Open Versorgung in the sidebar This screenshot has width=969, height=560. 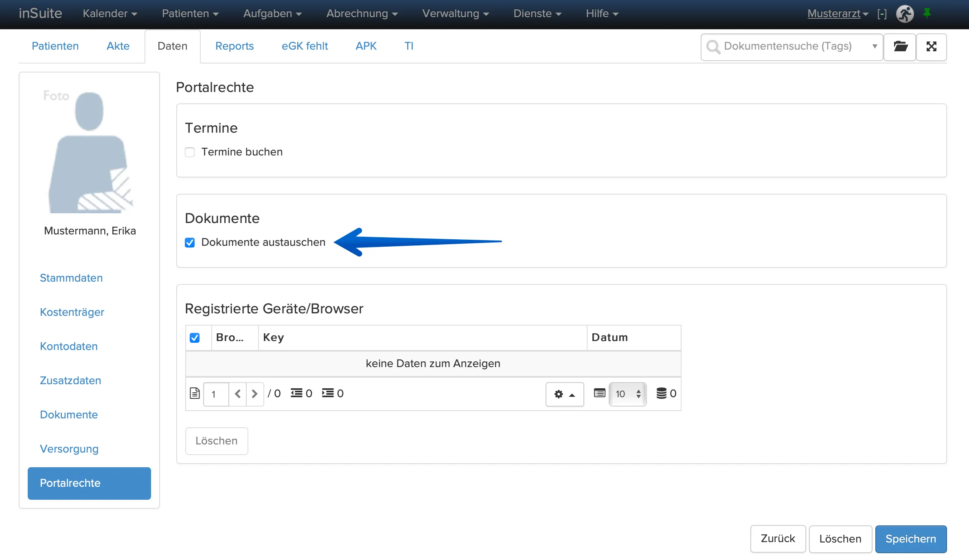click(69, 449)
